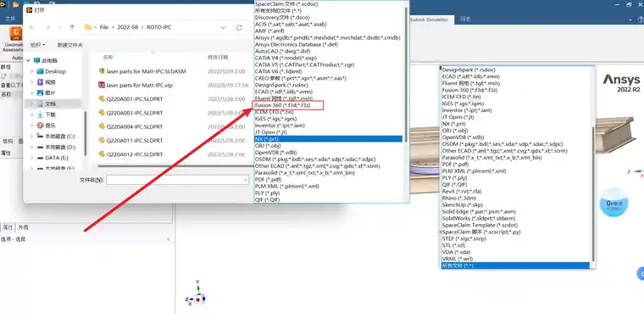Choose CREO 参数 file type
644x314 pixels.
click(x=301, y=78)
